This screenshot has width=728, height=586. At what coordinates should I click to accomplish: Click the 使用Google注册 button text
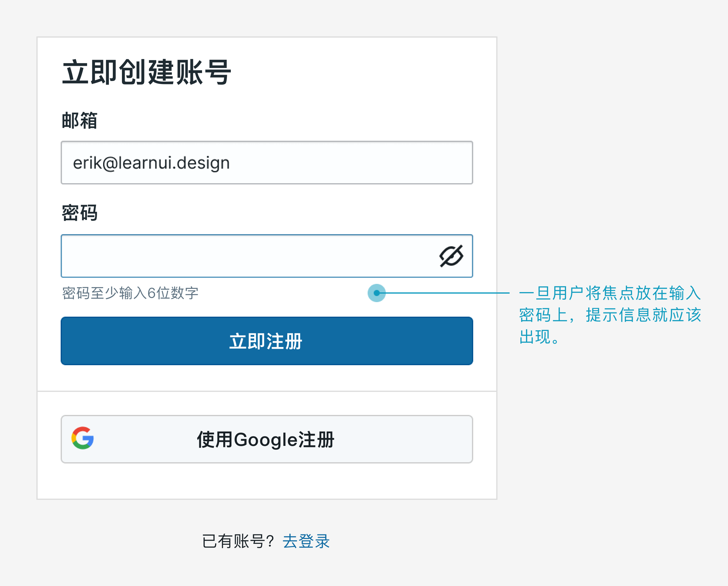(x=266, y=439)
